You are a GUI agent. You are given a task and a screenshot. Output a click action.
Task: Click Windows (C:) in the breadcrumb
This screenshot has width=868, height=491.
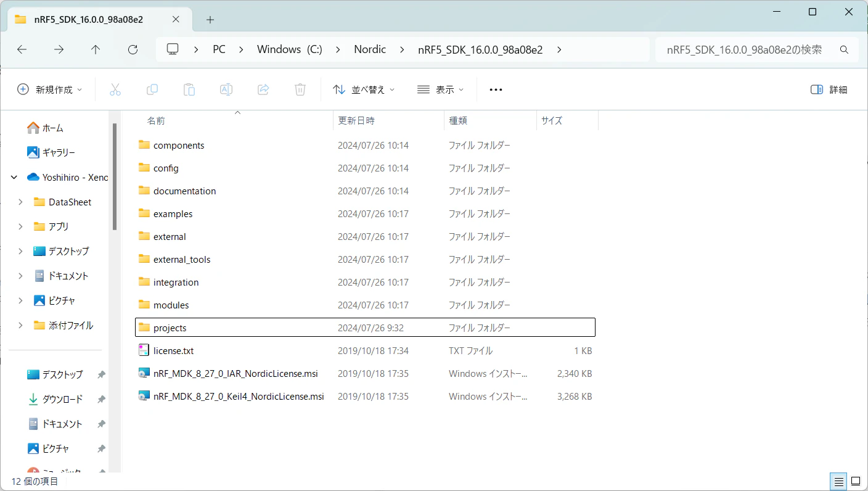pyautogui.click(x=290, y=50)
